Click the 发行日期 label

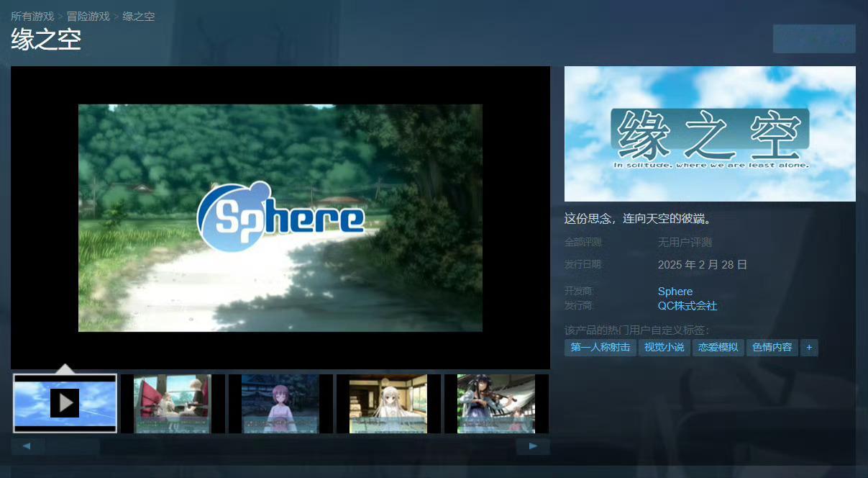click(x=583, y=265)
